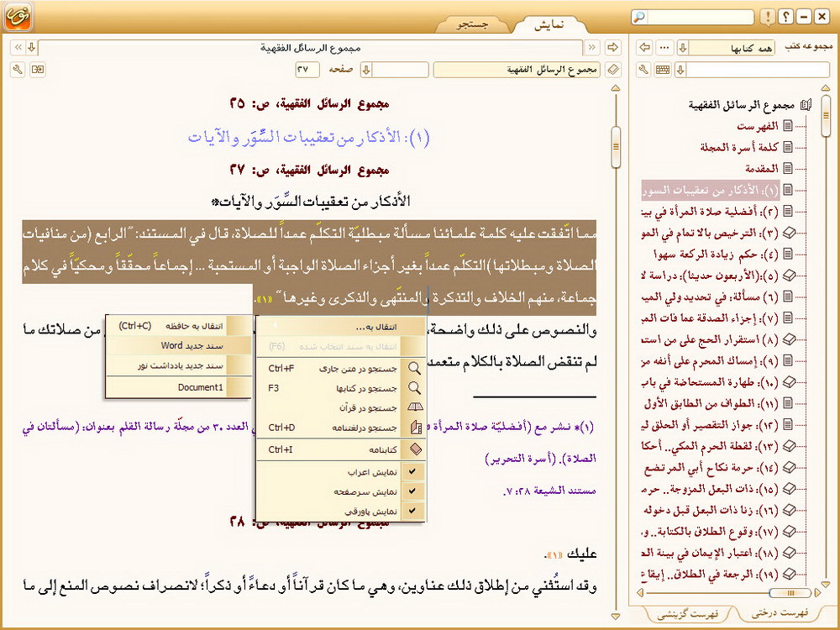Select سند جدید یادداشت نور in submenu
The image size is (840, 630).
click(x=178, y=366)
